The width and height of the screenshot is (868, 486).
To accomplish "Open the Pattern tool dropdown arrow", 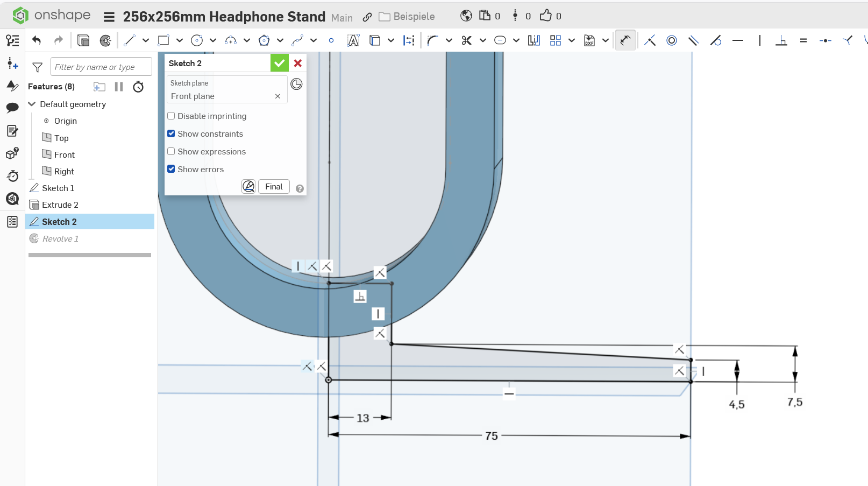I will 572,40.
